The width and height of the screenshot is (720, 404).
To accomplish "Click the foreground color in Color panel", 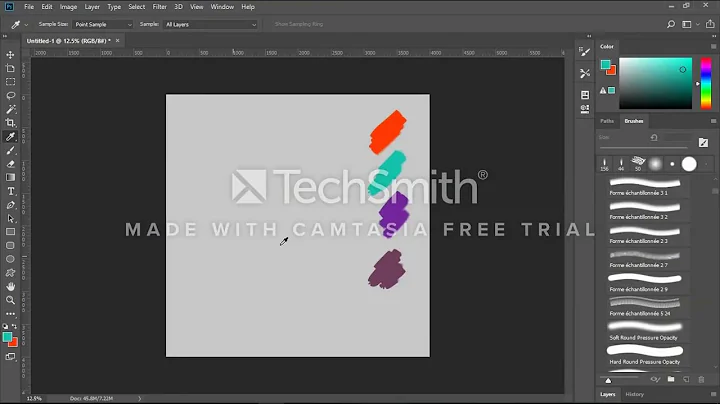I will pos(605,64).
